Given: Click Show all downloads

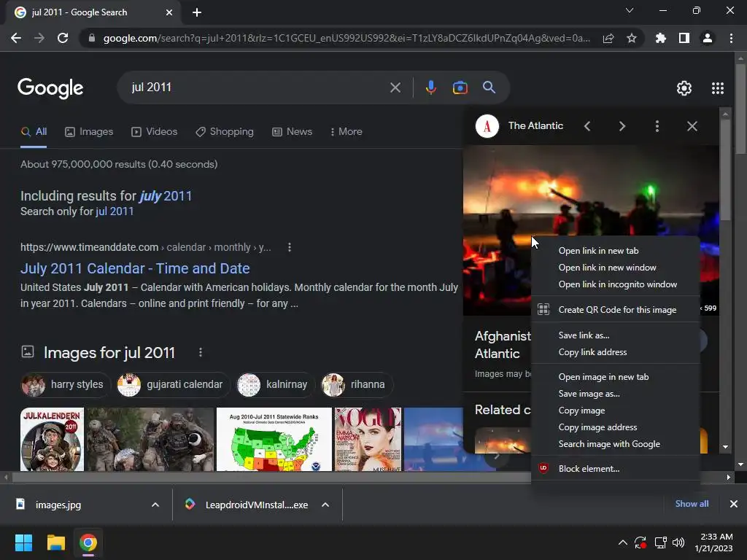Looking at the screenshot, I should tap(692, 504).
